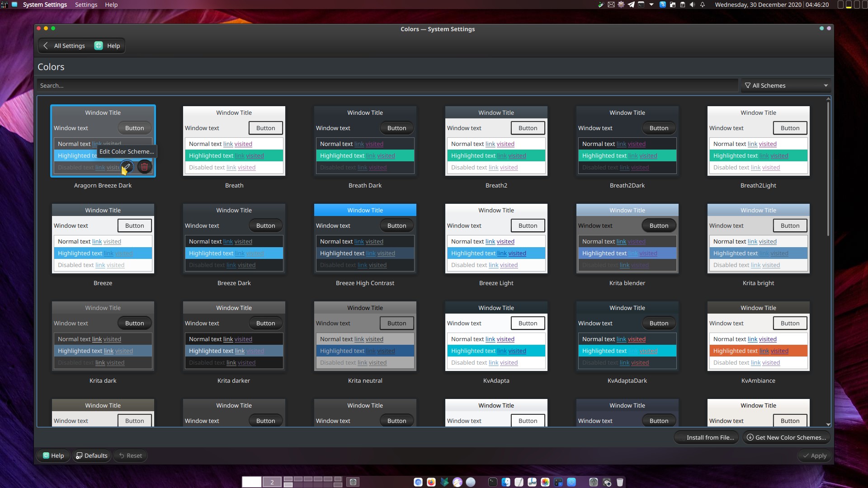Switch to virtual desktop 2 in pager
This screenshot has width=868, height=488.
(272, 482)
